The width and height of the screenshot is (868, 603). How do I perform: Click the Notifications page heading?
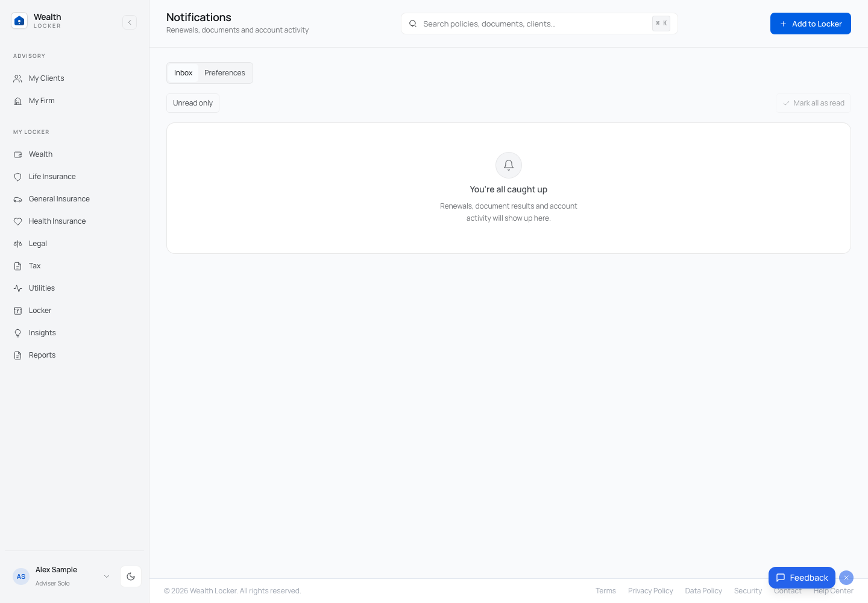click(199, 17)
